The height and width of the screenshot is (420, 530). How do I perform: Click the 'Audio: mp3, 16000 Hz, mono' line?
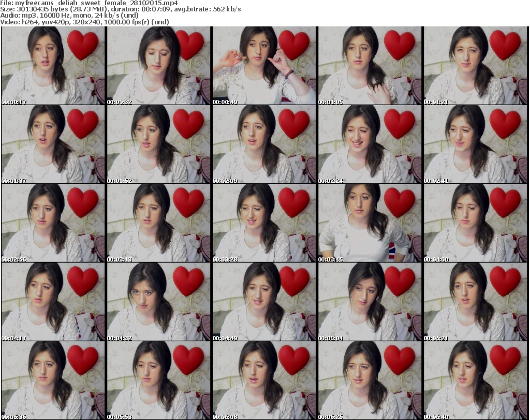pos(69,16)
